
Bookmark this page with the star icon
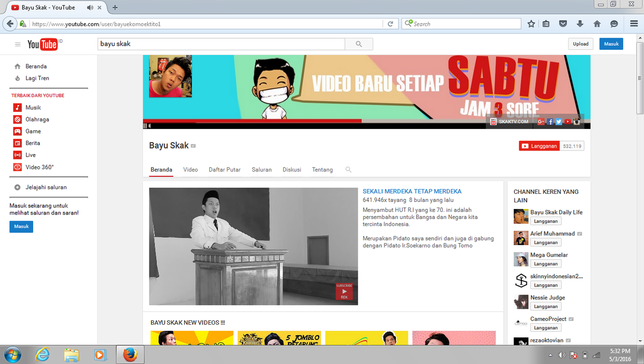click(531, 24)
